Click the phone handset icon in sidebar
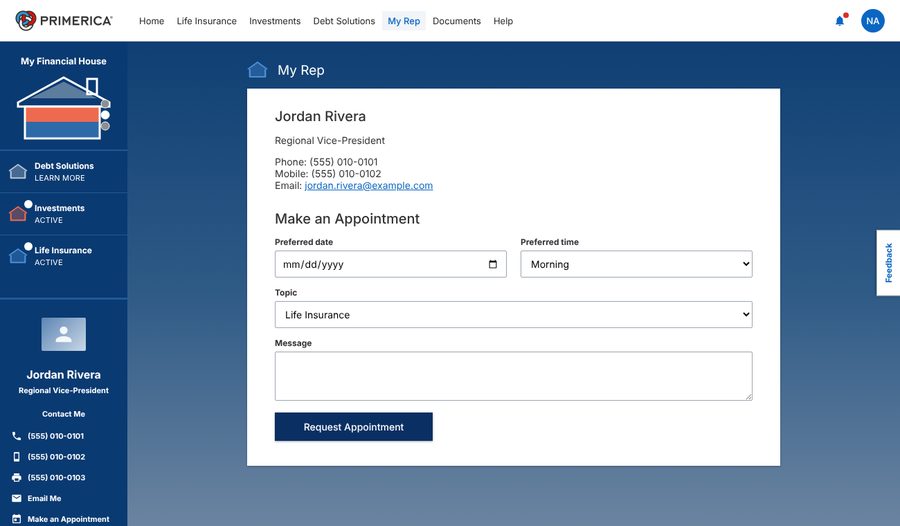 coord(17,436)
